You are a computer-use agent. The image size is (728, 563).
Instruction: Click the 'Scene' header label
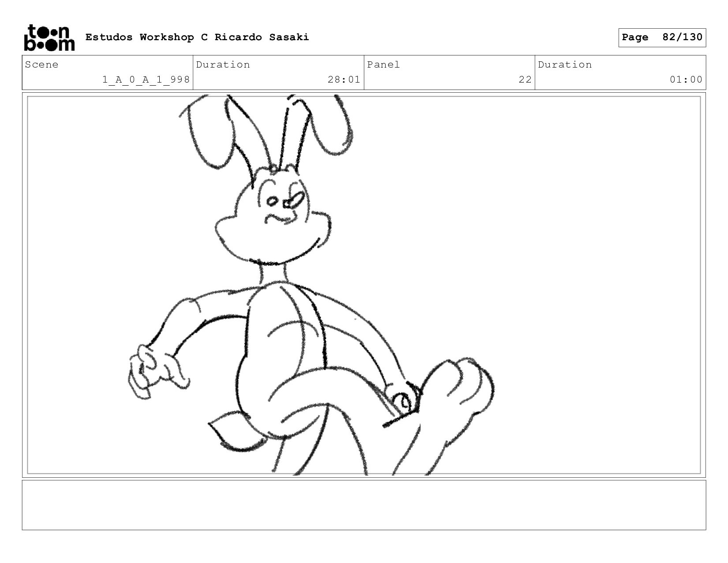41,64
